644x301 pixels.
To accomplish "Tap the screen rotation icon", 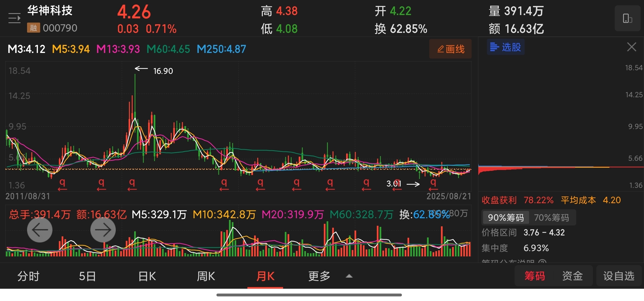I will (x=627, y=18).
